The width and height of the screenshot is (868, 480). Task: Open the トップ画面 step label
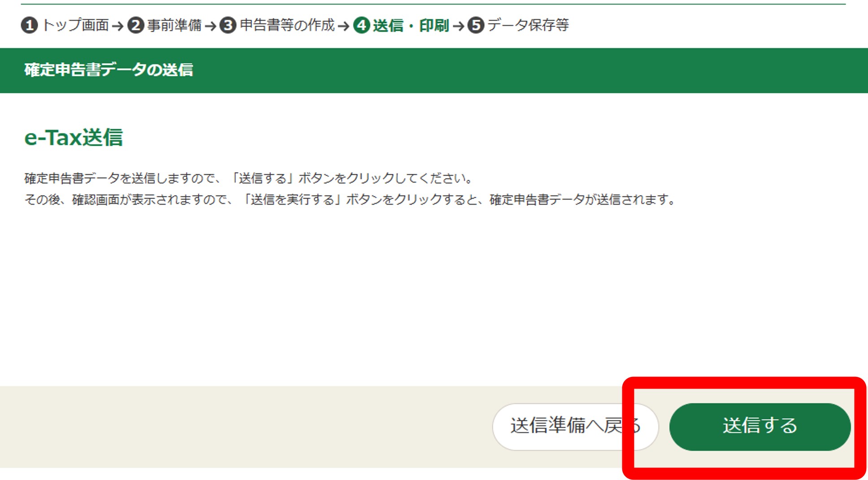tap(75, 25)
